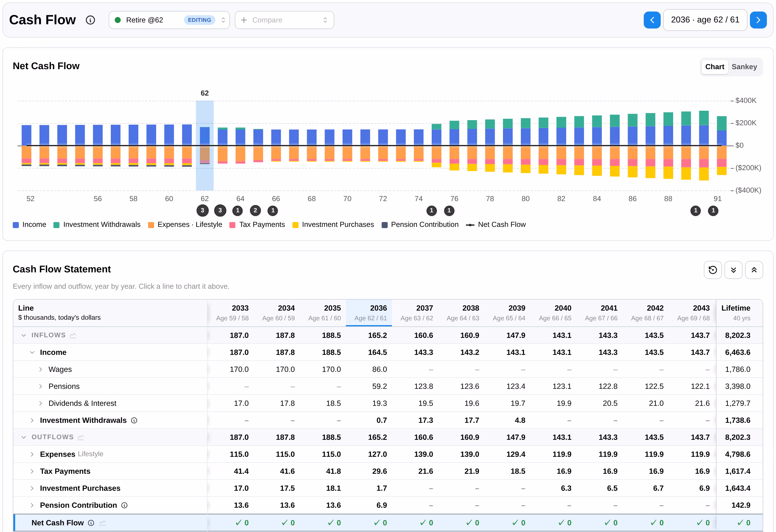The width and height of the screenshot is (776, 532).
Task: Select the age 91 bar in chart
Action: 722,146
